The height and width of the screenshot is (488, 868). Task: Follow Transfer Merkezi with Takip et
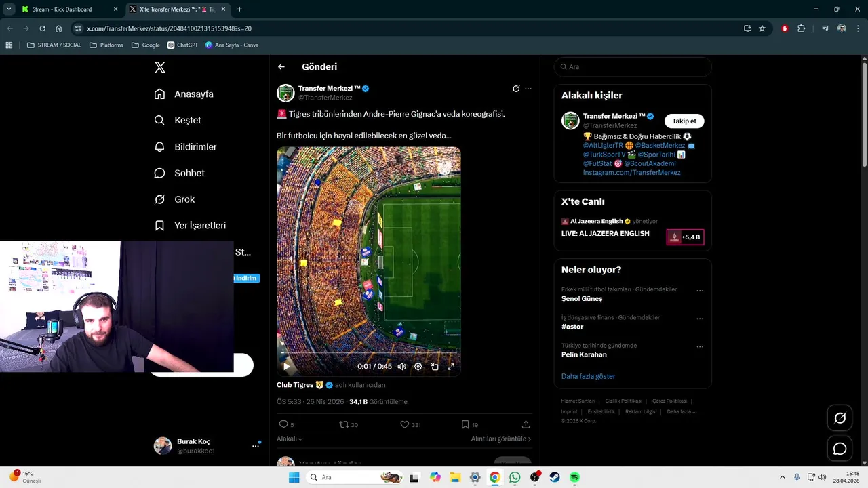click(684, 121)
